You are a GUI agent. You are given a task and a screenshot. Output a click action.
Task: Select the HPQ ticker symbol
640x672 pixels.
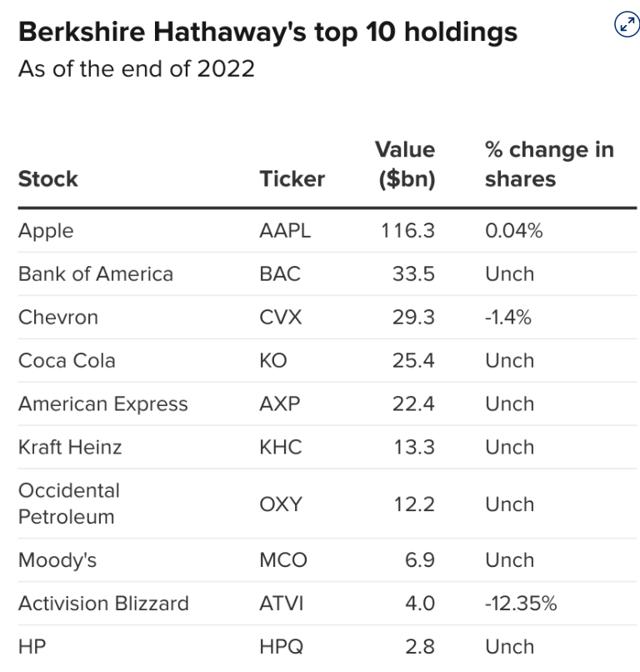282,647
